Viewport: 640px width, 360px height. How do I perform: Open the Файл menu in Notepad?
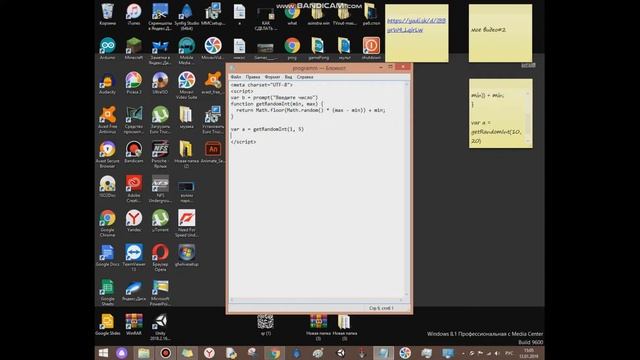[x=236, y=77]
